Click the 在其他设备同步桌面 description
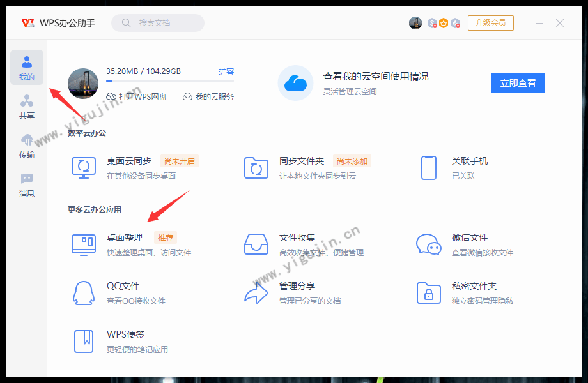 141,176
